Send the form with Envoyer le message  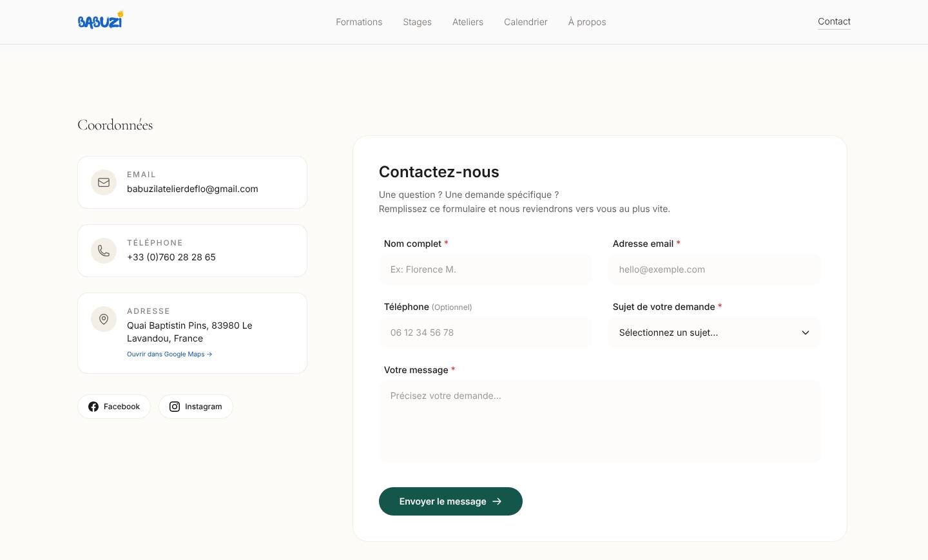[450, 501]
